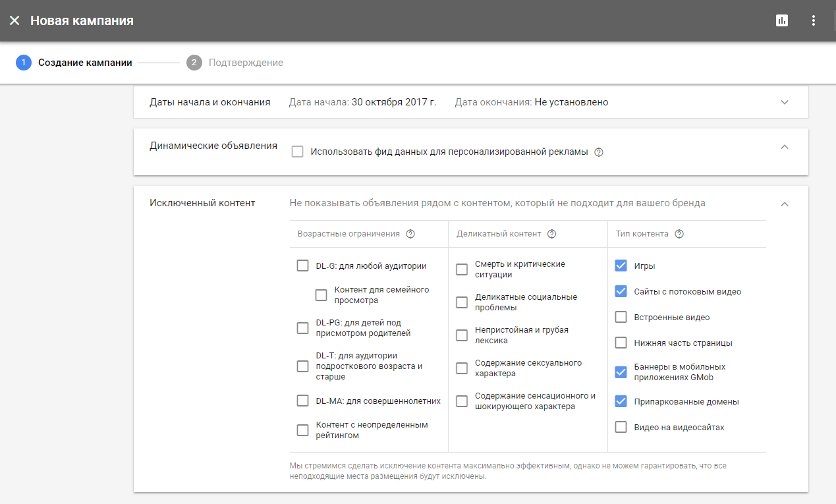The height and width of the screenshot is (504, 836).
Task: Select step 1 Создание кампании
Action: [x=74, y=63]
